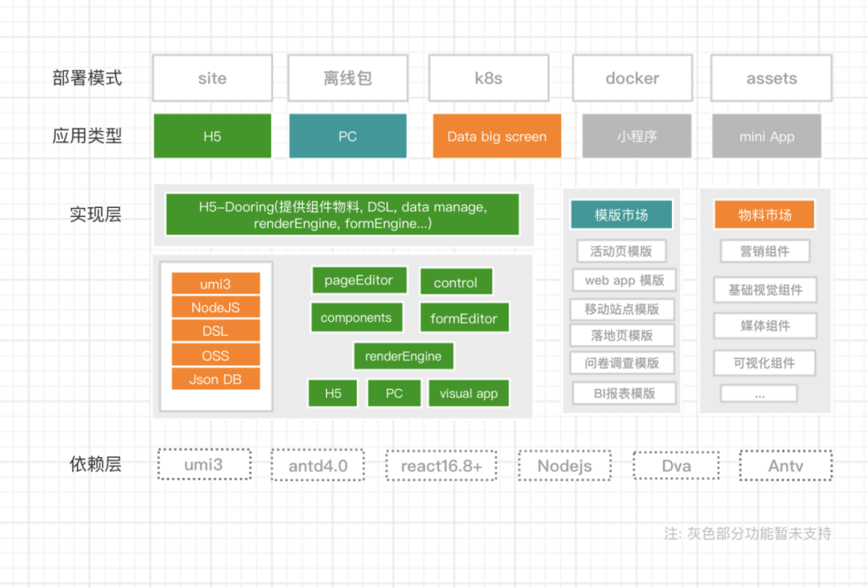
Task: Click the 小程序 application block
Action: 636,136
